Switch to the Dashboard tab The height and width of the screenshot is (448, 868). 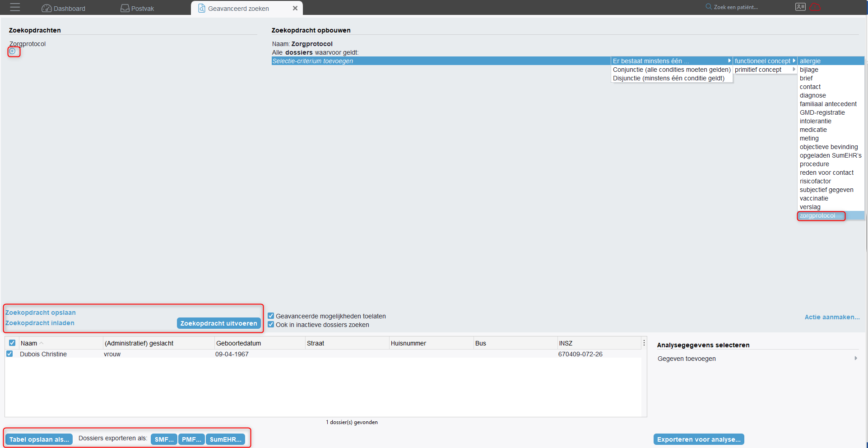pos(63,8)
